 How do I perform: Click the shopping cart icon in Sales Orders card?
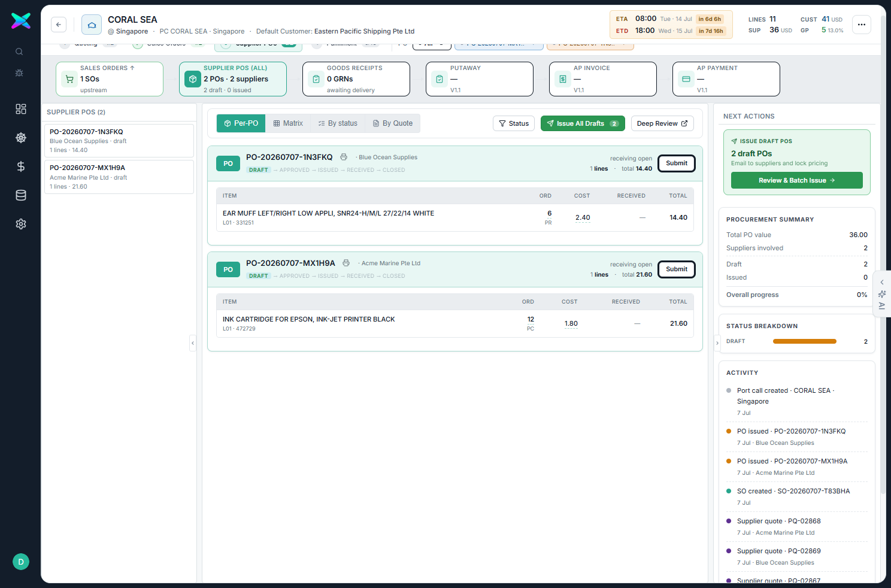(x=69, y=79)
